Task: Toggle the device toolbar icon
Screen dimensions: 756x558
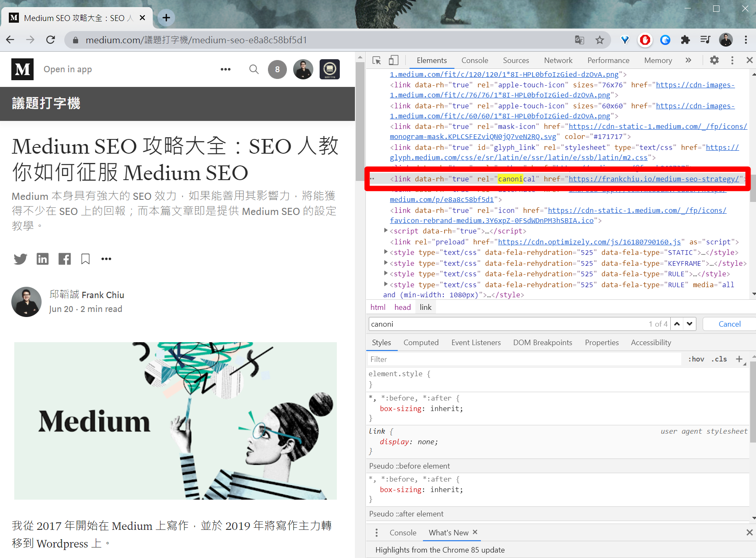Action: click(394, 60)
